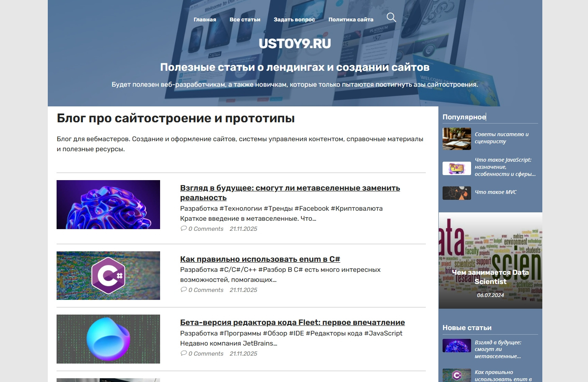Click the C# logo thumbnail in main list
The image size is (588, 382).
[x=108, y=276]
